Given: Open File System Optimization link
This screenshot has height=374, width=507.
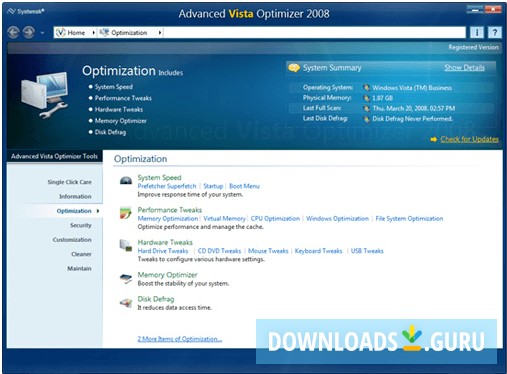Looking at the screenshot, I should (409, 218).
